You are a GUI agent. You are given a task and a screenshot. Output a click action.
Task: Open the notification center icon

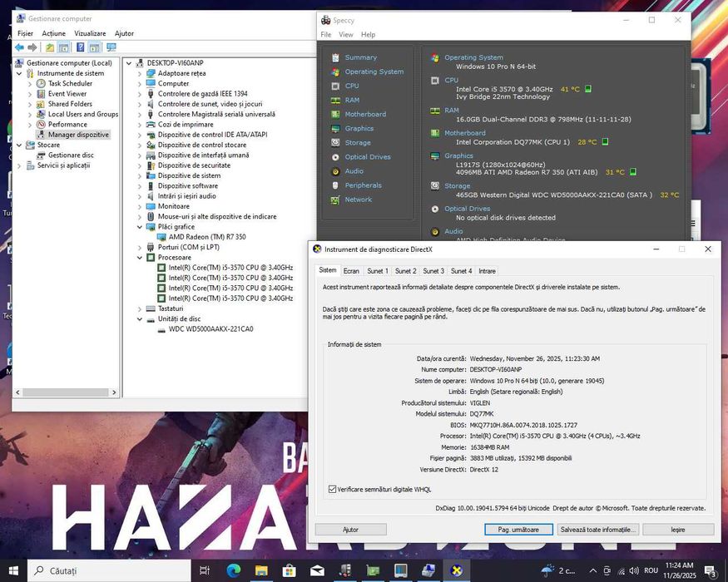(x=711, y=571)
